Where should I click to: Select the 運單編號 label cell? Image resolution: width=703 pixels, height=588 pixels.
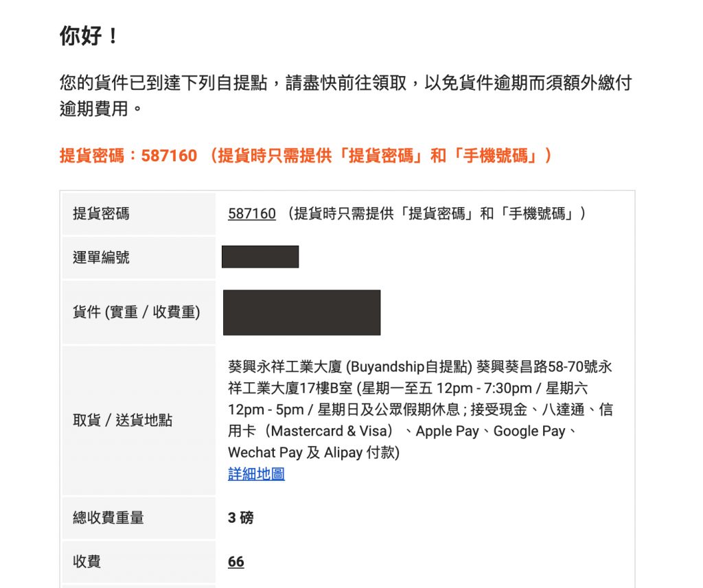pyautogui.click(x=101, y=258)
